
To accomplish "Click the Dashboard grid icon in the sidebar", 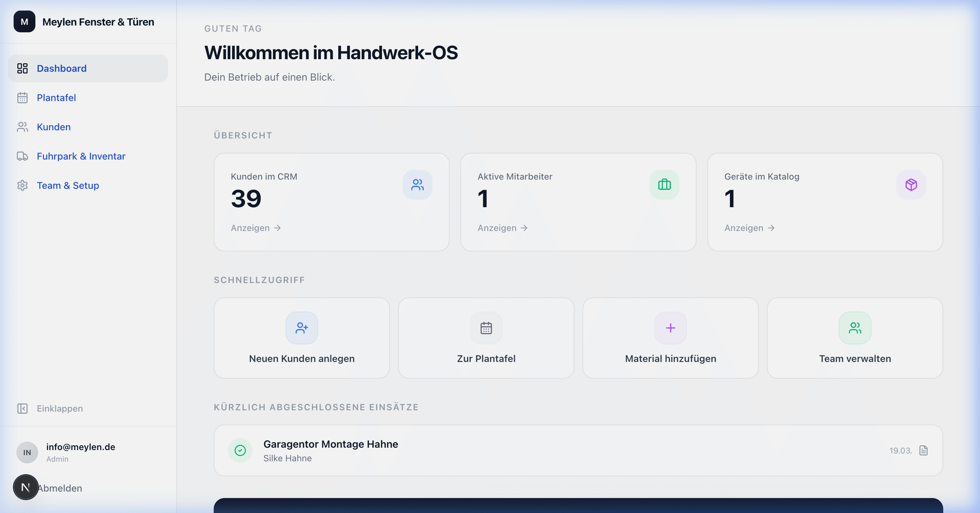I will (x=23, y=68).
